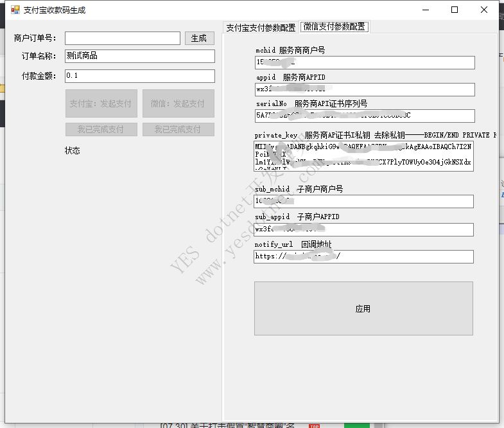Click the appid 服务商APPID input
Image resolution: width=504 pixels, height=428 pixels.
(365, 89)
